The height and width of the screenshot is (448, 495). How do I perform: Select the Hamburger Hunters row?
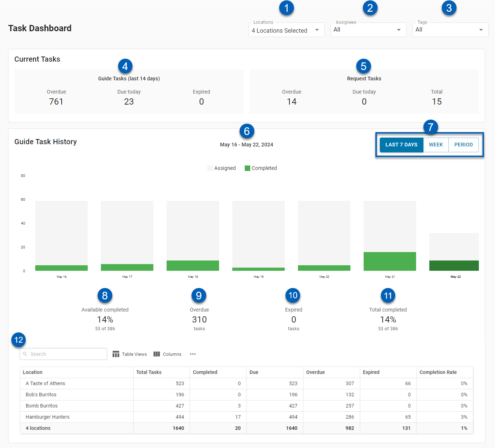point(247,417)
